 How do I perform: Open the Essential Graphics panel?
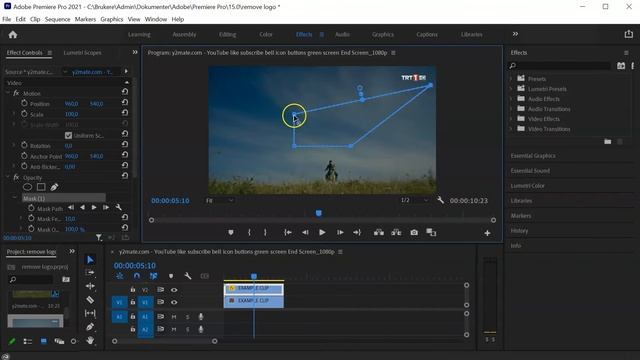[x=533, y=156]
